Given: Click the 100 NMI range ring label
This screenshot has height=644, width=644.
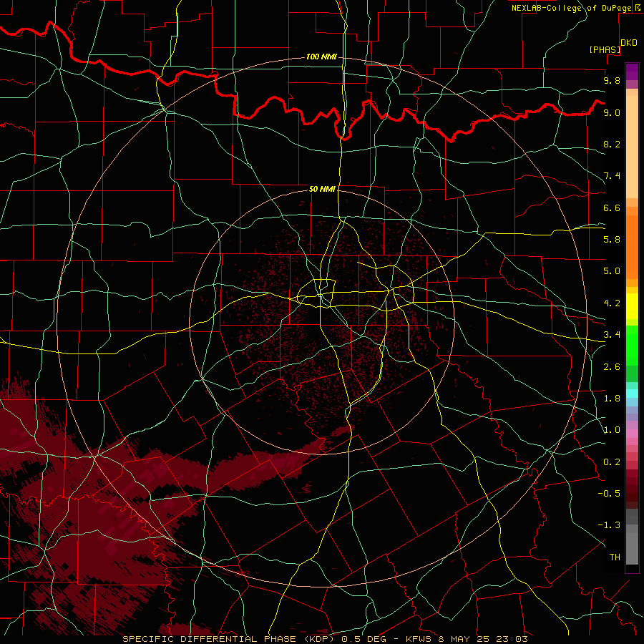Looking at the screenshot, I should [321, 57].
